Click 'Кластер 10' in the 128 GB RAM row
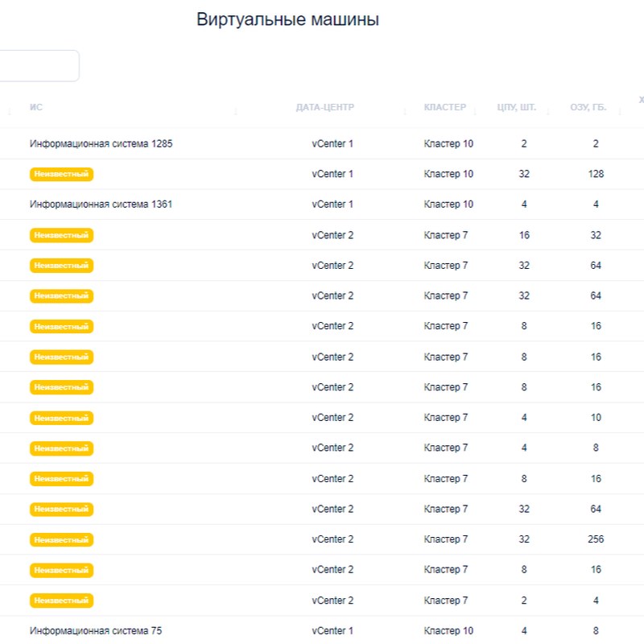This screenshot has width=644, height=644. tap(448, 174)
